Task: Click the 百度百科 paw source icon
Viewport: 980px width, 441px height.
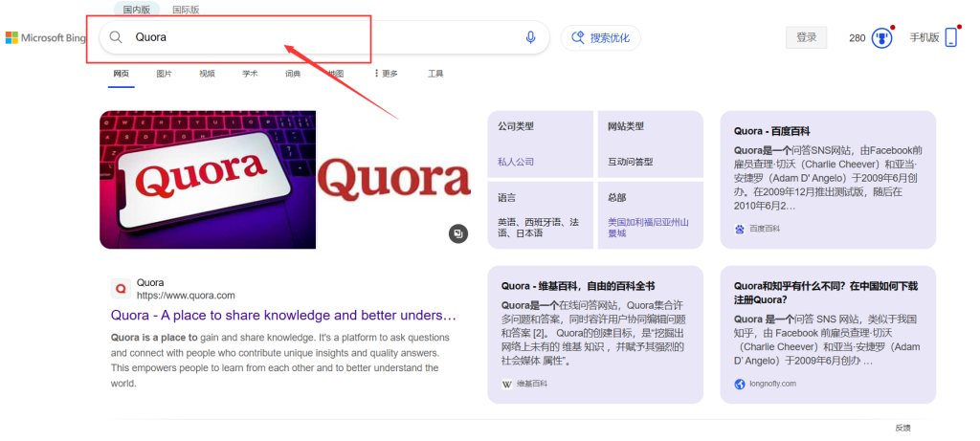Action: tap(740, 230)
